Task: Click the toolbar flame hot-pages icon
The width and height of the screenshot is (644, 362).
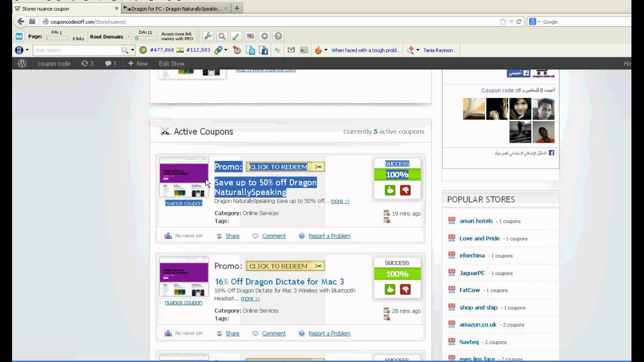Action: coord(318,50)
